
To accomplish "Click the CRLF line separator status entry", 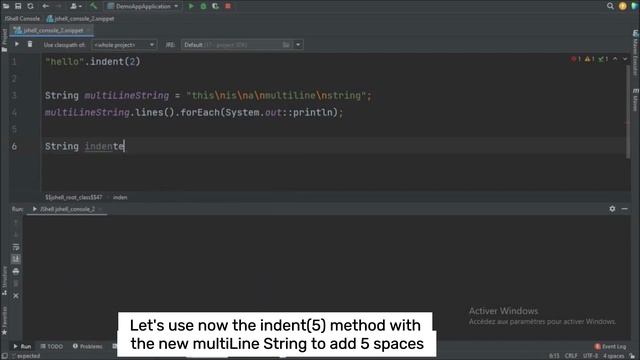I will [571, 356].
